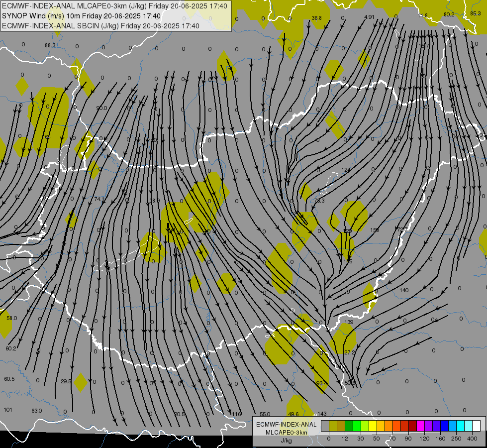Click the map value 143
The height and width of the screenshot is (448, 487).
point(322,414)
